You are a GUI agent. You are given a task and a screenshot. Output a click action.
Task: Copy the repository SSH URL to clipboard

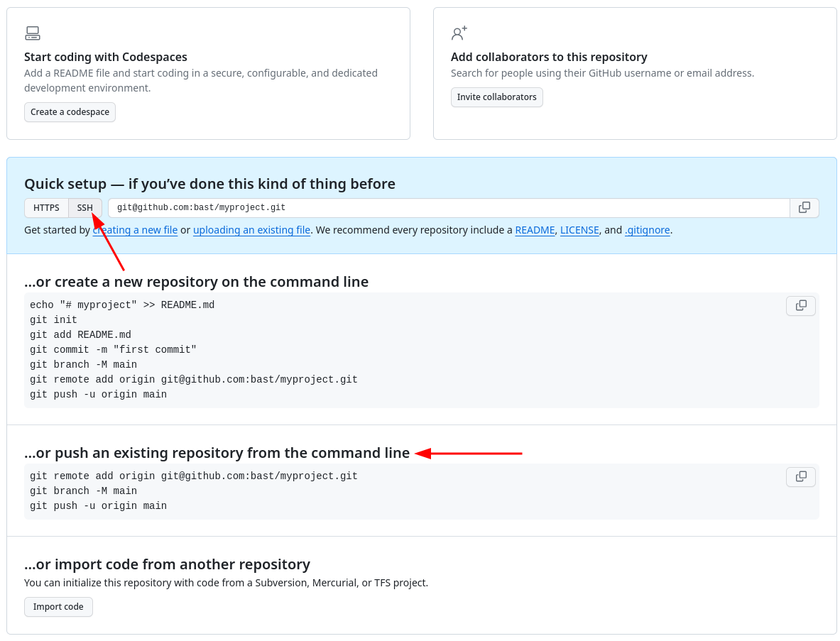point(804,208)
